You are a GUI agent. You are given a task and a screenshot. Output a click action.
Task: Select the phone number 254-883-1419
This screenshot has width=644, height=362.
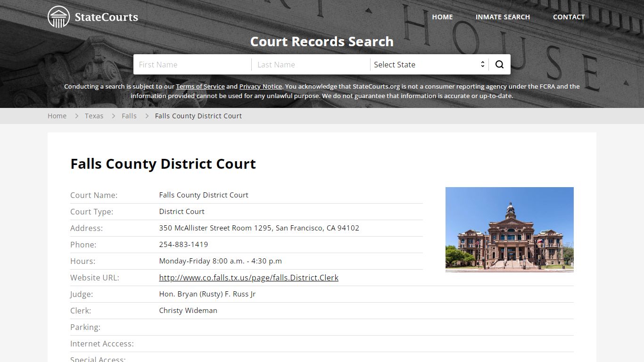tap(183, 245)
